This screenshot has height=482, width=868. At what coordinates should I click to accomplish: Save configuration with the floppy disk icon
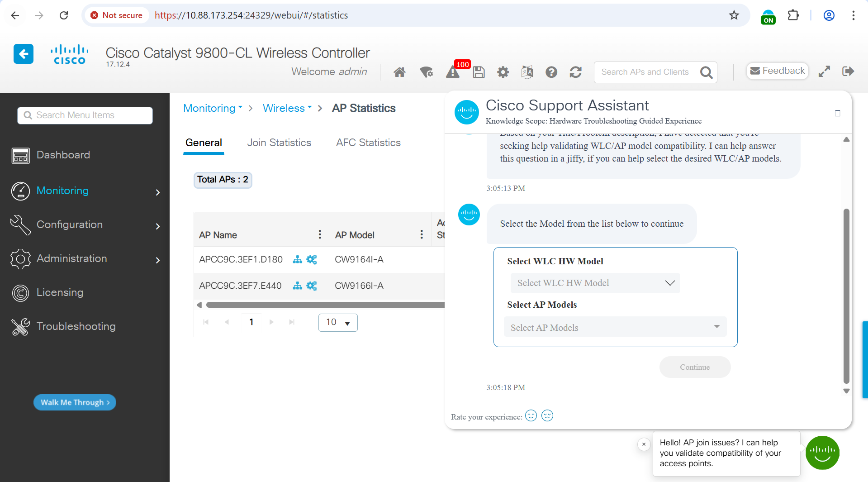click(x=479, y=72)
